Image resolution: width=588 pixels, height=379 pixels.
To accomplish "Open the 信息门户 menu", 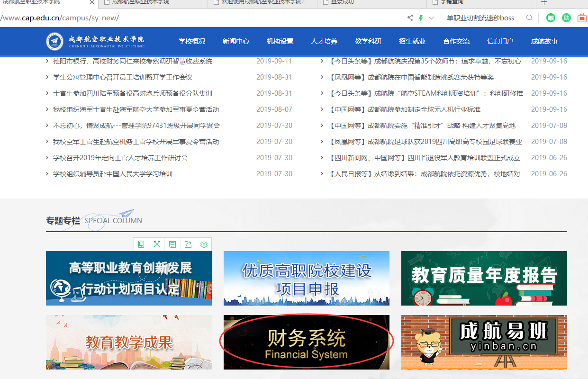I will 500,41.
